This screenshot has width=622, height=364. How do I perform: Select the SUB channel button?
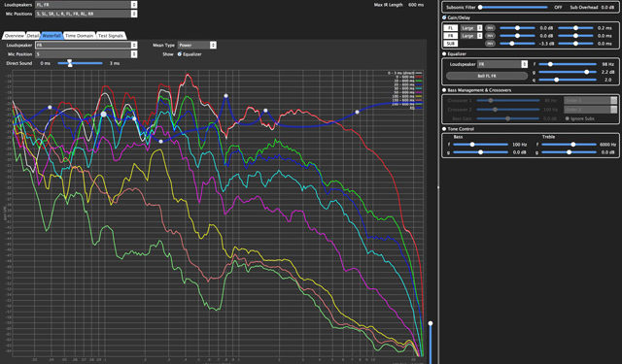451,44
